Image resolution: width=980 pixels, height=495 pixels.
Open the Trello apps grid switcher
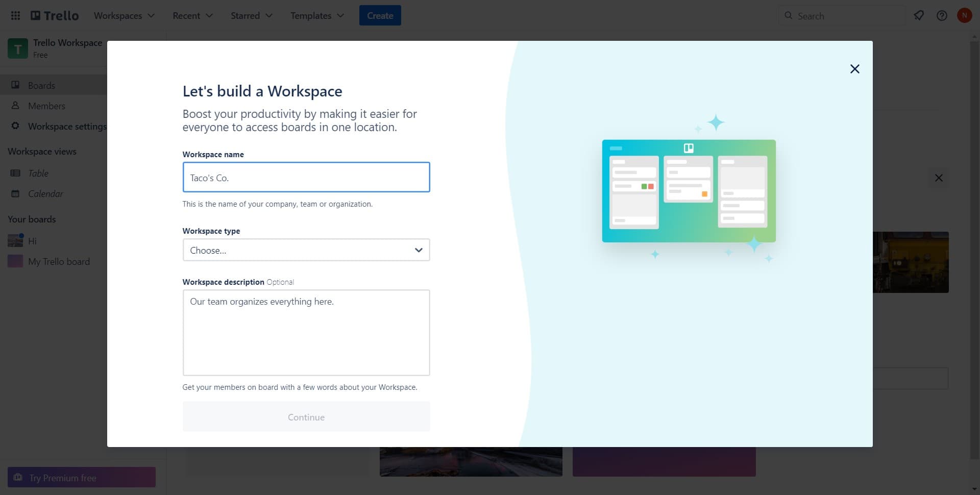(15, 15)
